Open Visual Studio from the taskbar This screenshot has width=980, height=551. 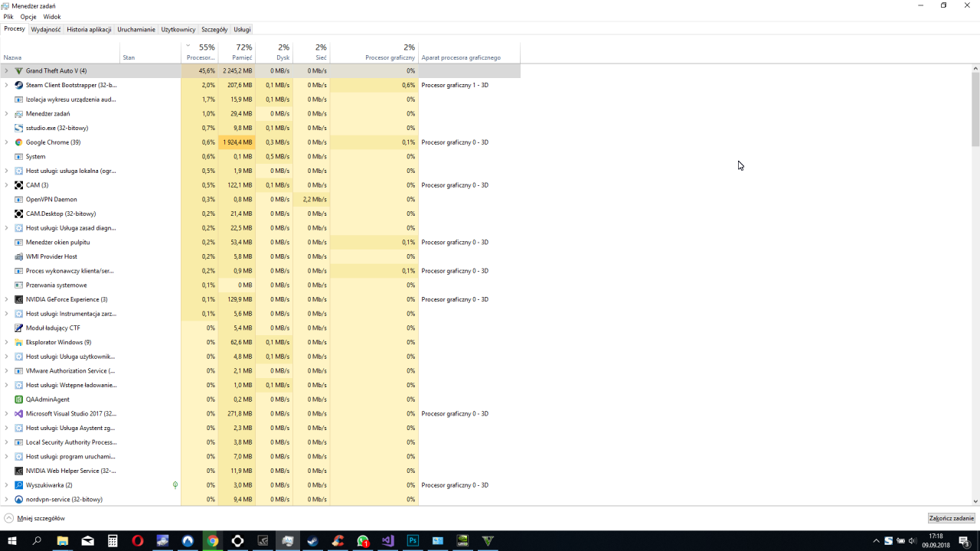point(388,540)
